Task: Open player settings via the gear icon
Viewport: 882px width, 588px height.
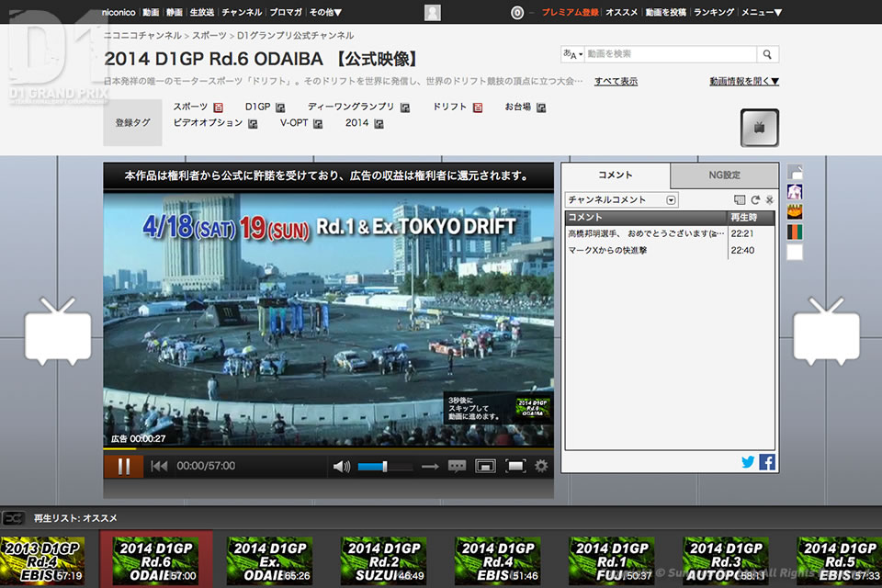Action: click(541, 466)
